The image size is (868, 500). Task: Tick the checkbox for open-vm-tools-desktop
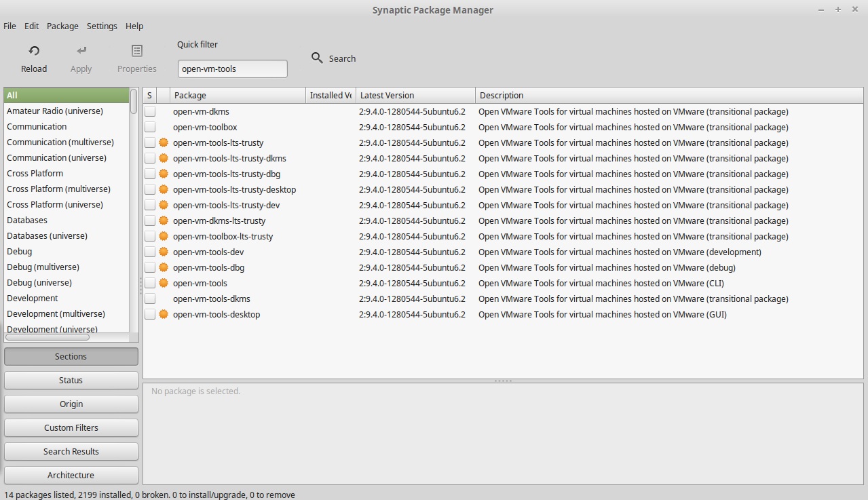pos(150,314)
